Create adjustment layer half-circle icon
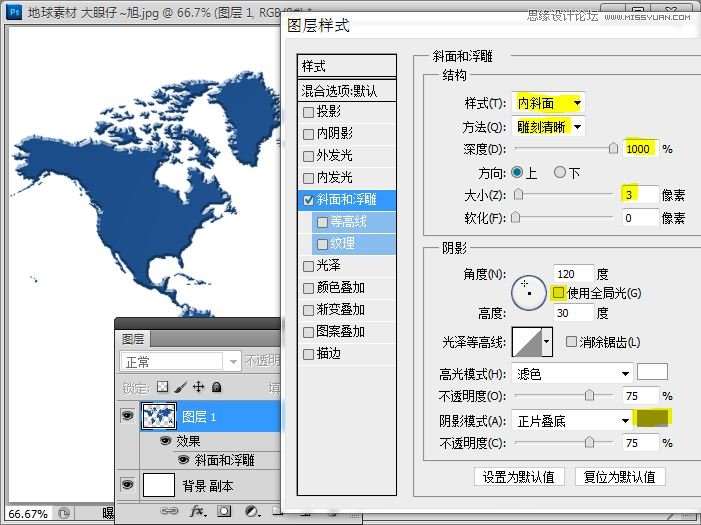 pyautogui.click(x=252, y=512)
